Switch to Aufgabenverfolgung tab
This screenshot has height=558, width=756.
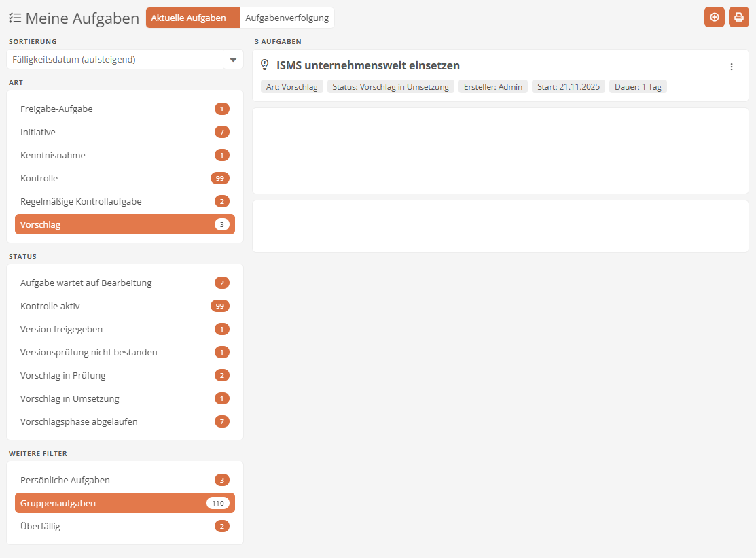point(287,18)
